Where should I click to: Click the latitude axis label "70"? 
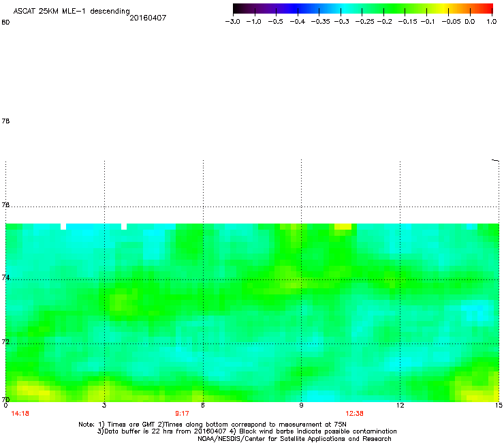click(x=5, y=399)
